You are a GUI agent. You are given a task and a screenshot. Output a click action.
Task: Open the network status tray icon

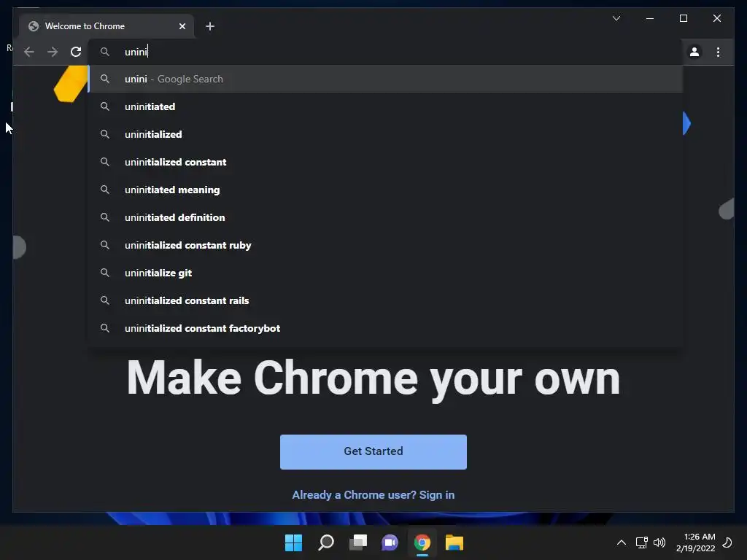642,542
